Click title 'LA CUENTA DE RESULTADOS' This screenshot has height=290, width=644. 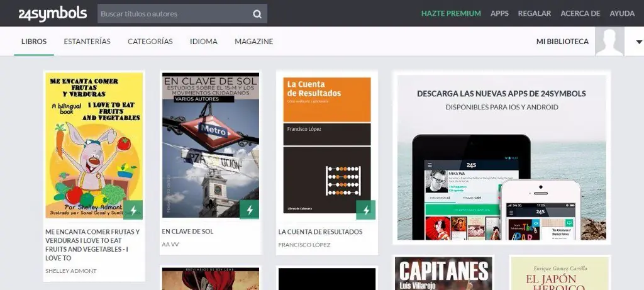pyautogui.click(x=320, y=231)
